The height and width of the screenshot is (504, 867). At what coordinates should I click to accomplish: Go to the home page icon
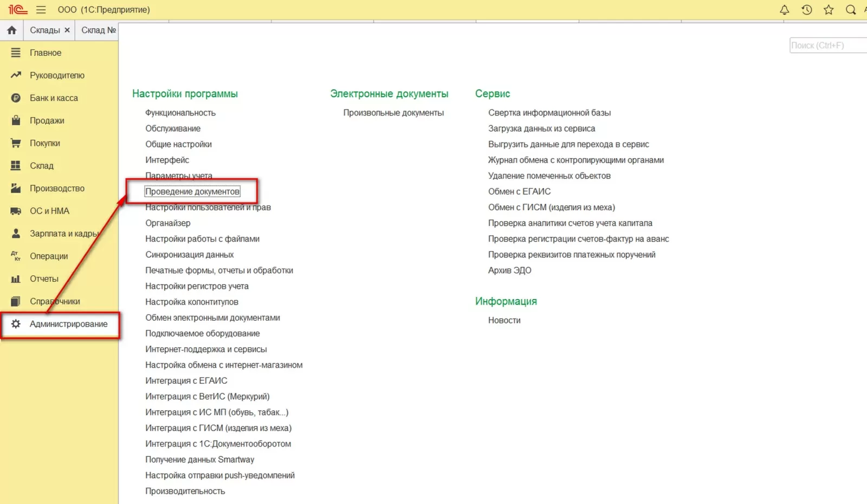pyautogui.click(x=12, y=30)
